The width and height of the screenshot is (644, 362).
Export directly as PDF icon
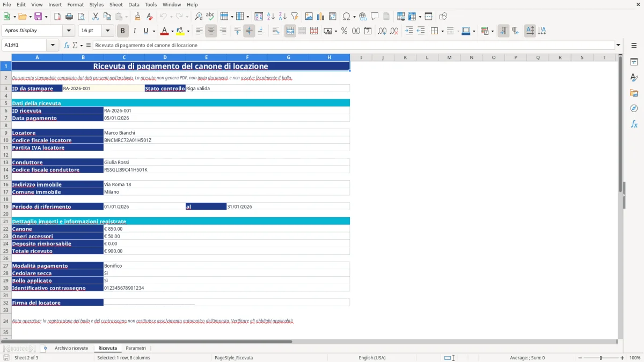pyautogui.click(x=57, y=17)
